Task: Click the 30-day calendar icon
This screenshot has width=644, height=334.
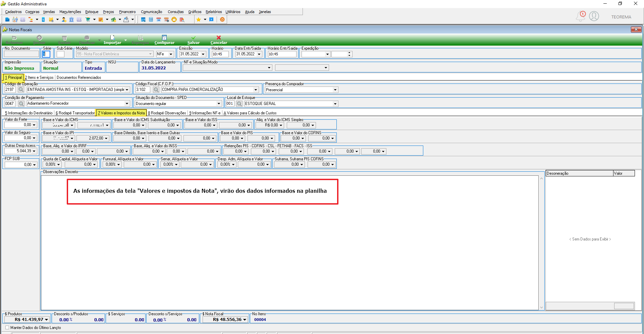Action: (x=159, y=20)
